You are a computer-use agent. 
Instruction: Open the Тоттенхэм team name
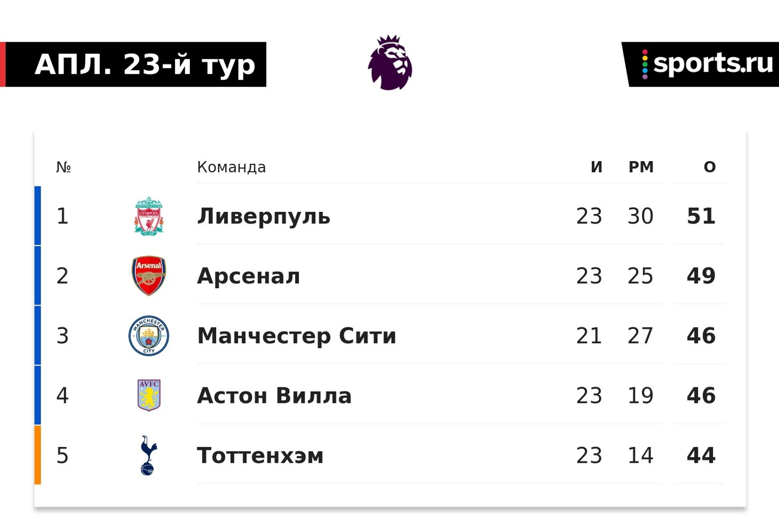pos(260,455)
